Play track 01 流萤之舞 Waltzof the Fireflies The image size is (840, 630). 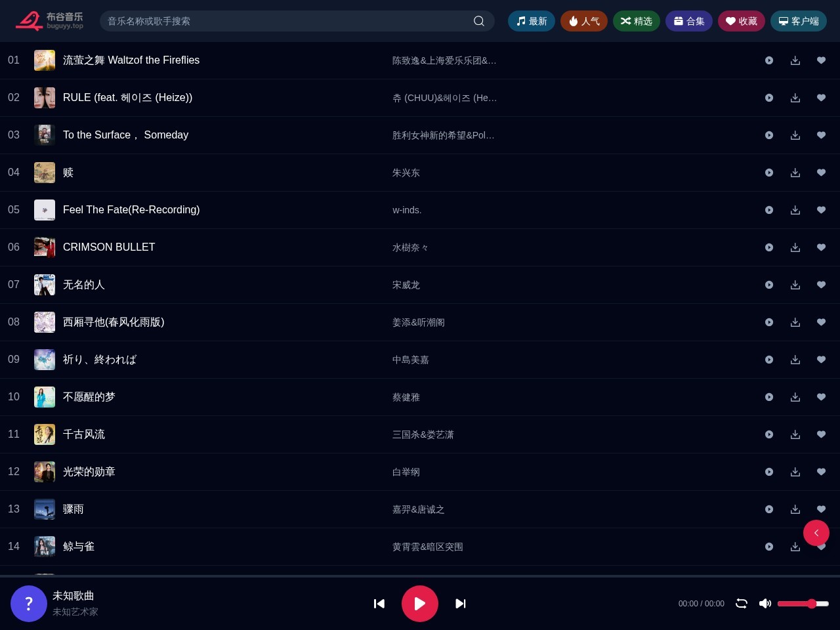coord(769,60)
